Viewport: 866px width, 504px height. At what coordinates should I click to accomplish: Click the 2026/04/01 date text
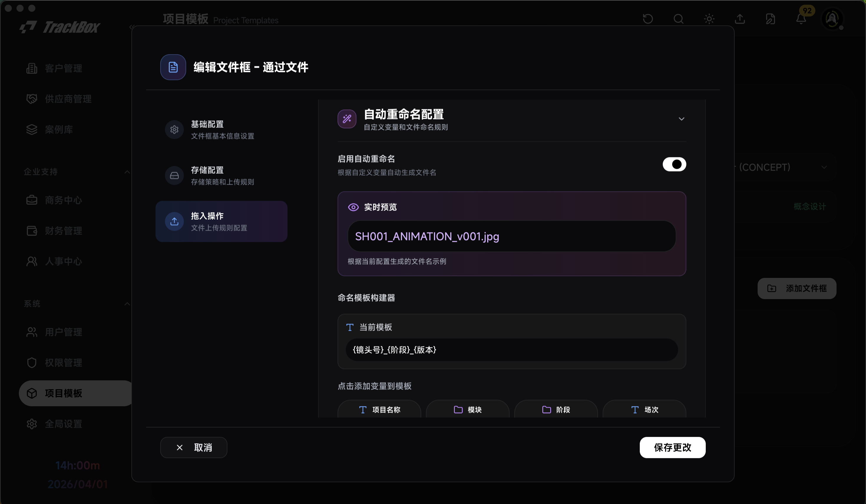[x=78, y=484]
